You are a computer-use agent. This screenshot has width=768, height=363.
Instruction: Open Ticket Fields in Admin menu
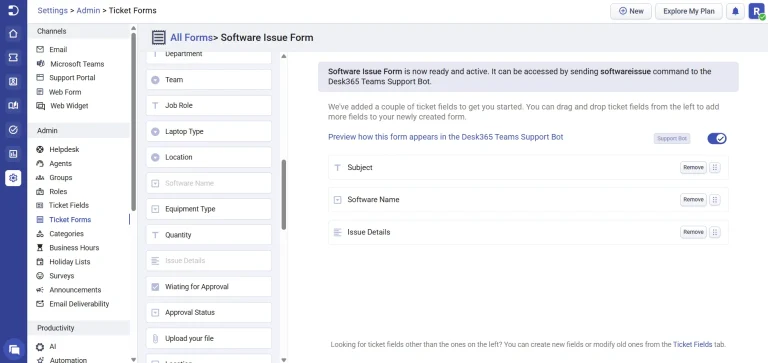tap(69, 205)
